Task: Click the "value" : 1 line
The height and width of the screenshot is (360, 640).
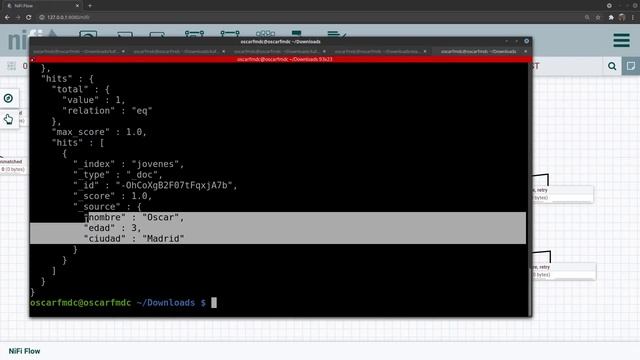Action: coord(94,100)
